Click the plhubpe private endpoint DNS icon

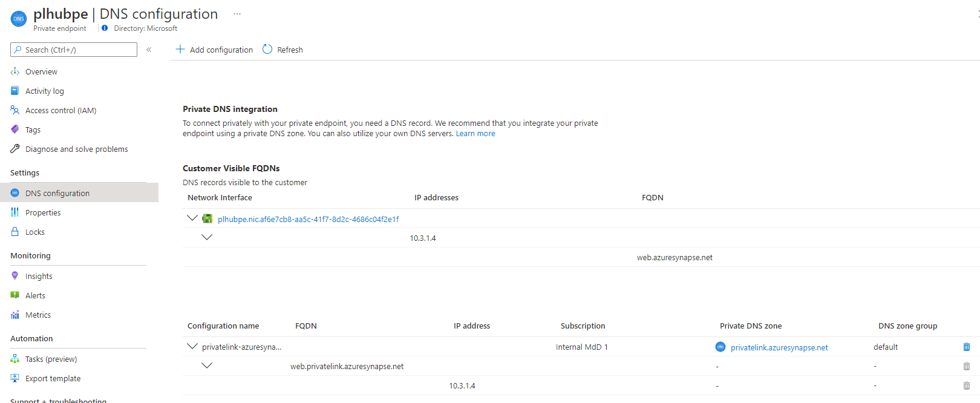coord(19,19)
